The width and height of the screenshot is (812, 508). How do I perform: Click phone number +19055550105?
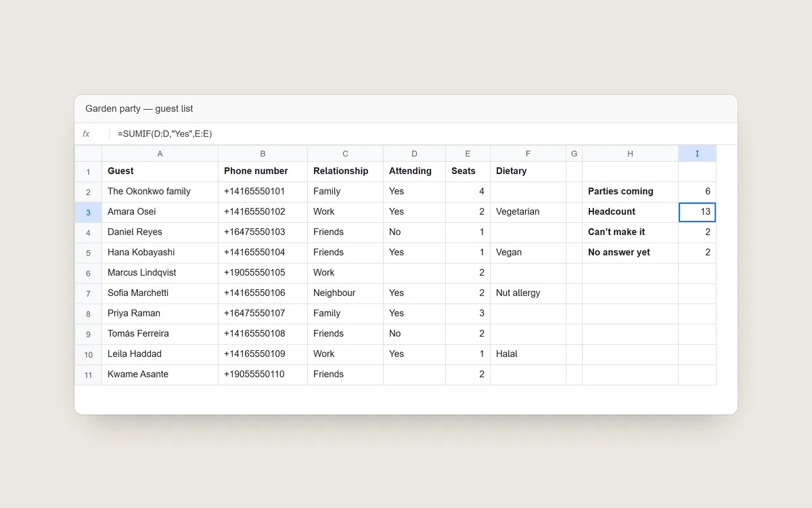coord(263,273)
